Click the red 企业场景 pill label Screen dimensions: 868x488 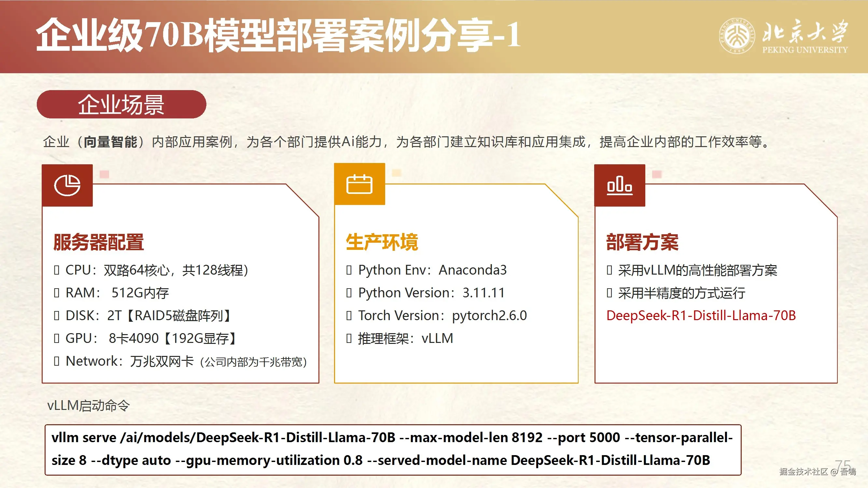pos(121,104)
